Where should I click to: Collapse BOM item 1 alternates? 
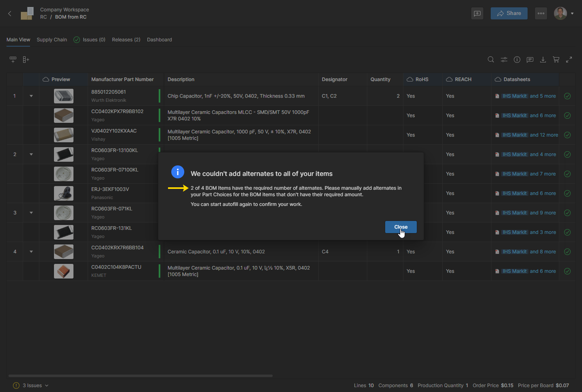point(31,96)
